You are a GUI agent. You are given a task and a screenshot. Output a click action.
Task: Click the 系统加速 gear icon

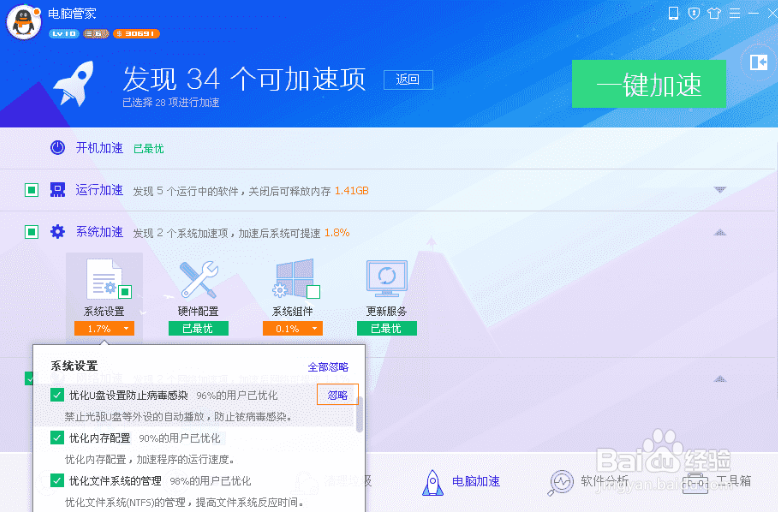(58, 232)
